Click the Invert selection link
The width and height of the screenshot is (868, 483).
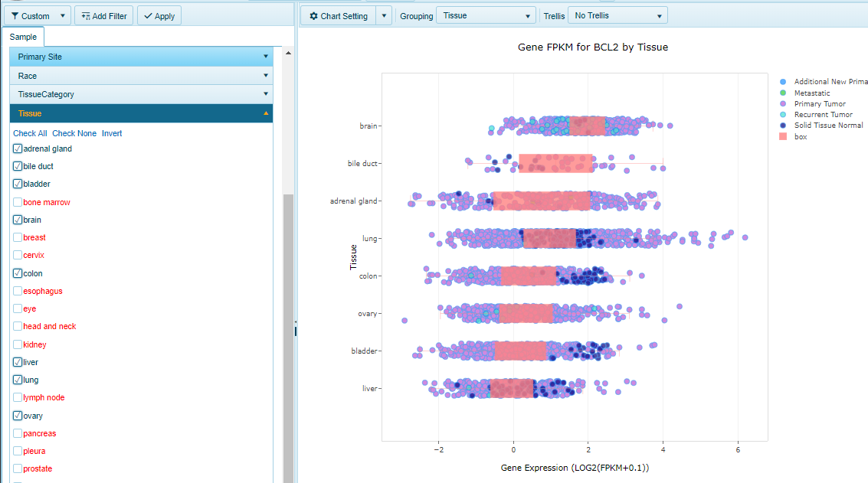click(x=112, y=133)
